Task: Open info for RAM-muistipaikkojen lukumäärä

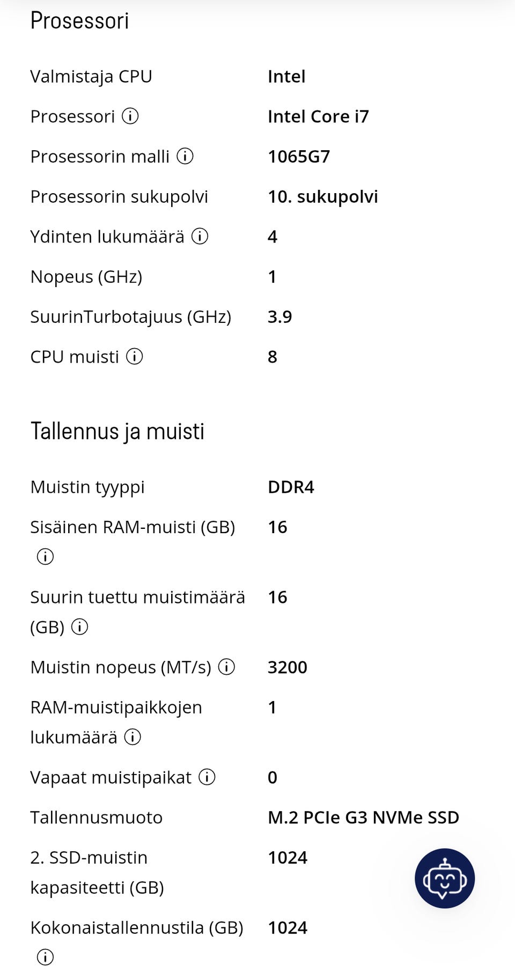Action: click(x=133, y=736)
